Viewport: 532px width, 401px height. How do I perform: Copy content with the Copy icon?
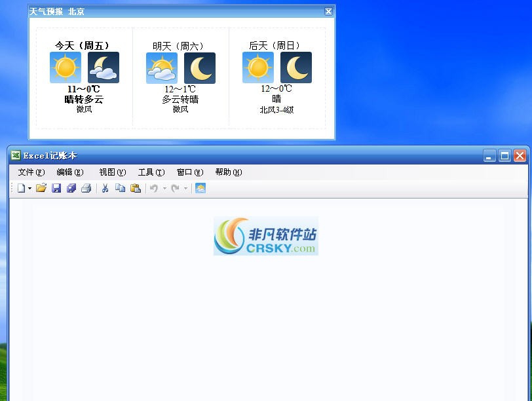120,188
